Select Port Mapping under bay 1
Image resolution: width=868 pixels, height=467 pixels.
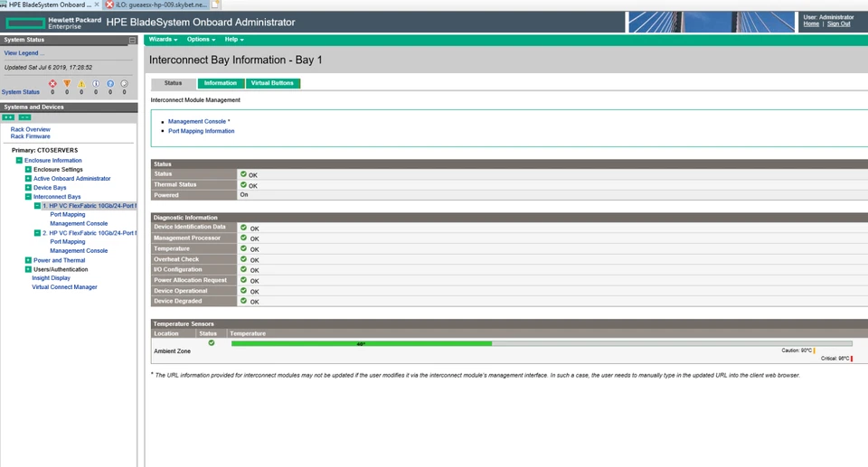(x=68, y=214)
